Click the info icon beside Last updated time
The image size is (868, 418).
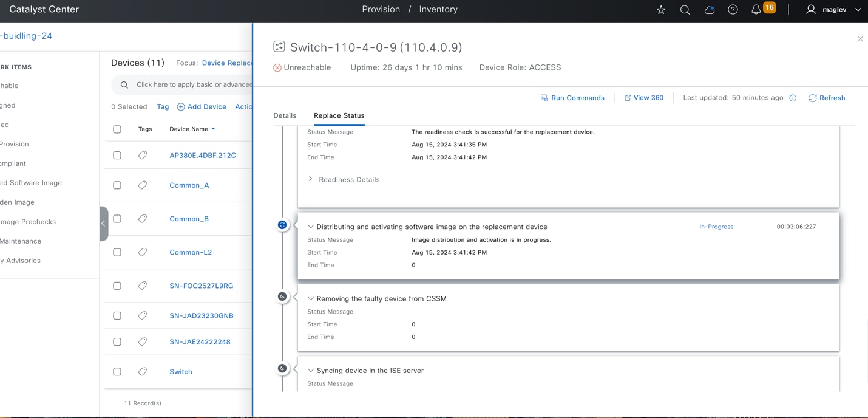pyautogui.click(x=793, y=98)
